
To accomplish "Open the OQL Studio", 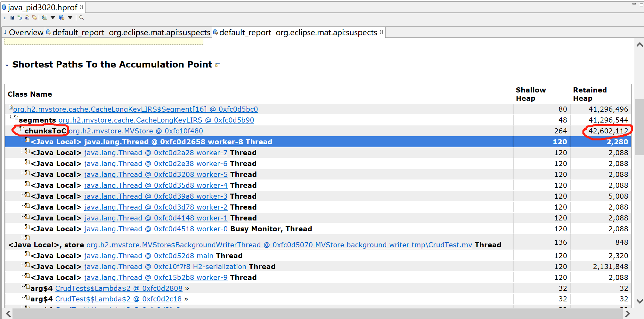I will (27, 18).
